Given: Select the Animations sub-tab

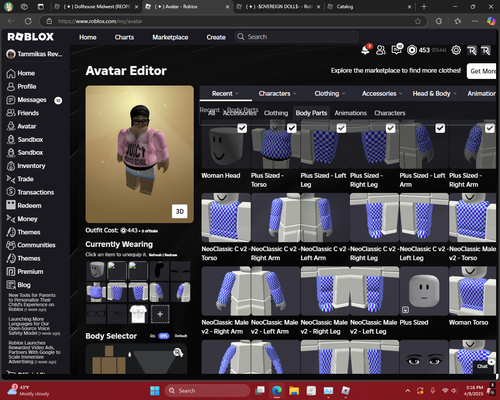Looking at the screenshot, I should pos(351,113).
